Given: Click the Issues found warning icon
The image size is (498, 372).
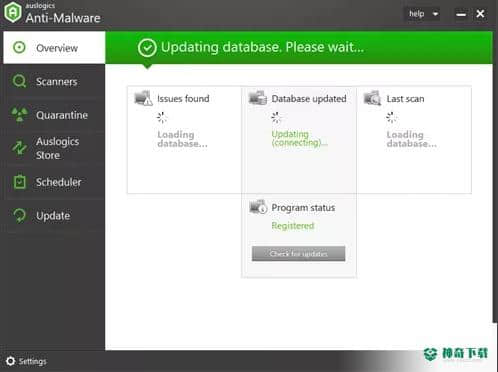Looking at the screenshot, I should [x=143, y=98].
